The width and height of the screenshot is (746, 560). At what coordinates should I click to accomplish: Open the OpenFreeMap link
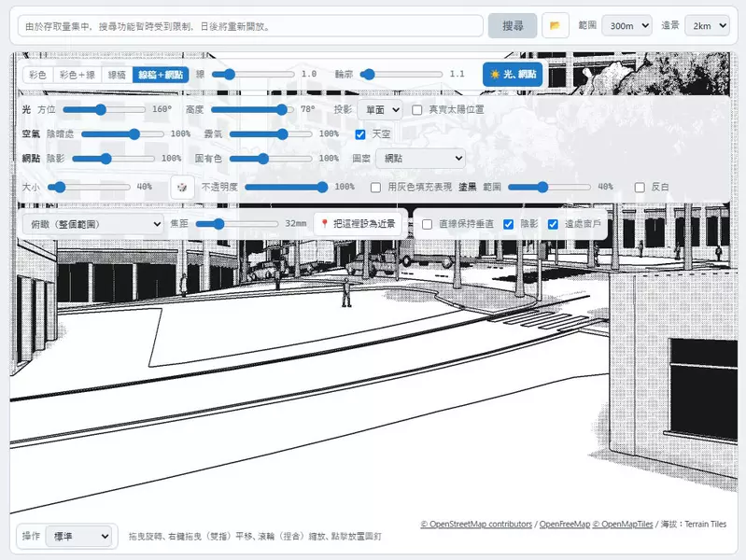[565, 524]
